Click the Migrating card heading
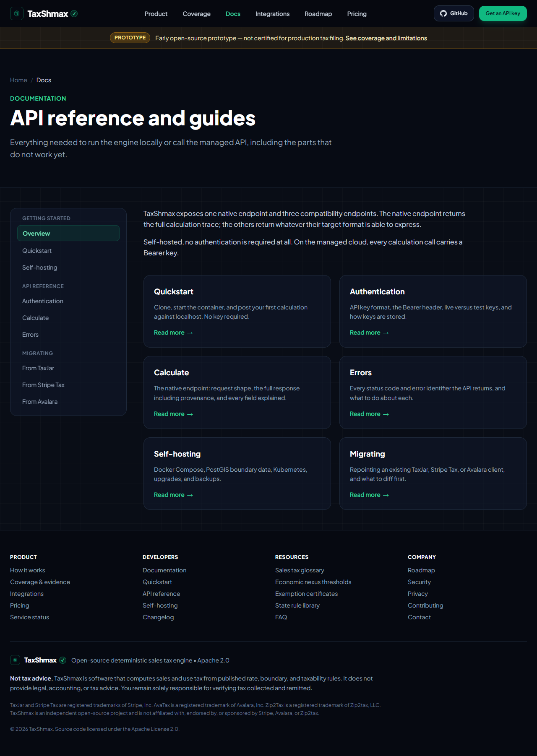Viewport: 537px width, 756px height. tap(368, 454)
